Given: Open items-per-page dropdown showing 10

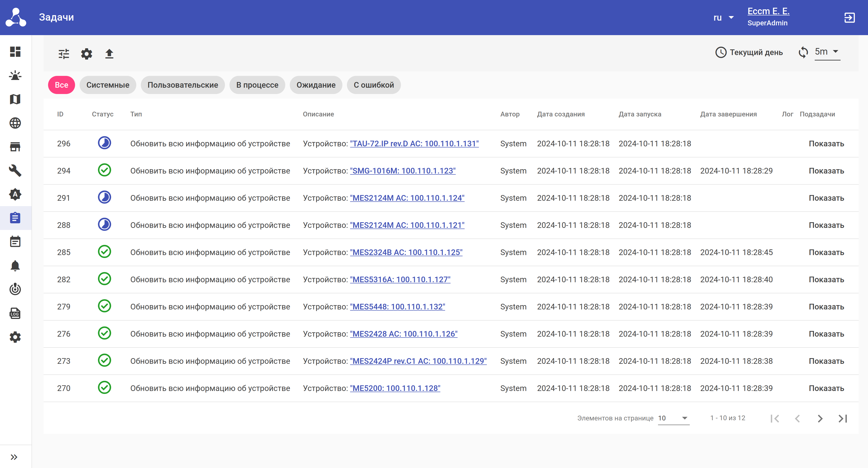Looking at the screenshot, I should coord(673,418).
